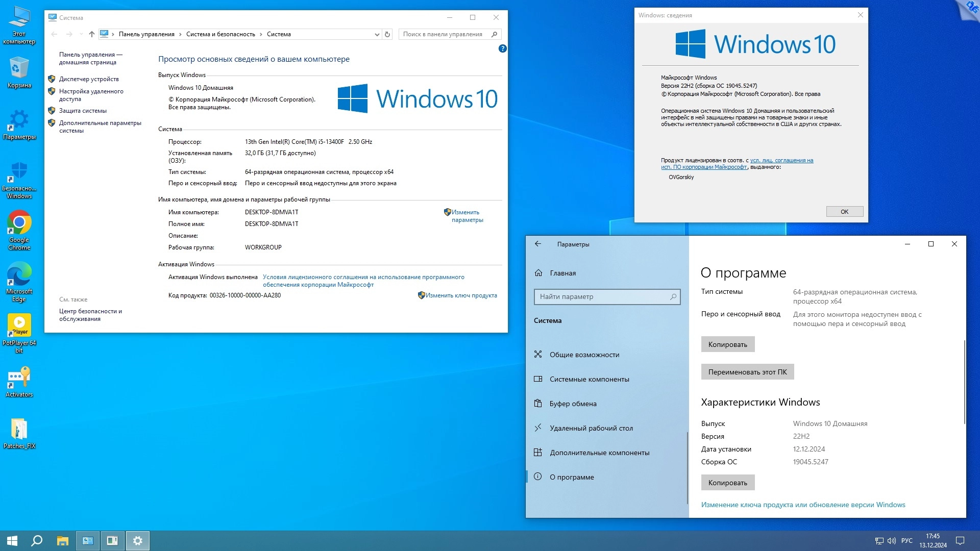The width and height of the screenshot is (980, 551).
Task: Click the Settings page vertical scrollbar
Action: tap(964, 383)
